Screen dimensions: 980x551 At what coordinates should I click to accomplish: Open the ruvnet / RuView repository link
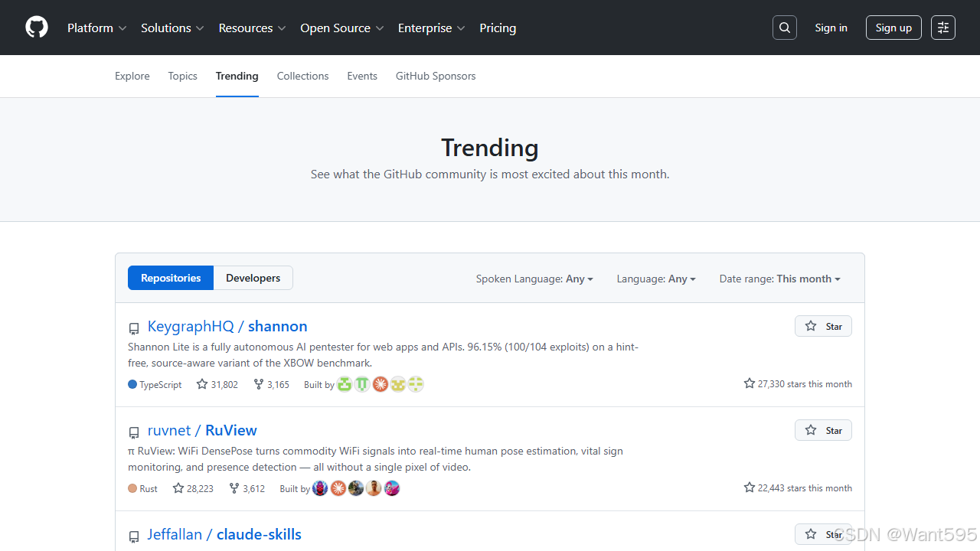pos(202,430)
